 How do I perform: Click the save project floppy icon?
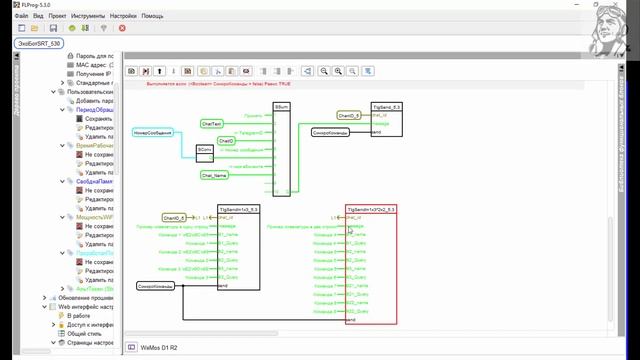pyautogui.click(x=53, y=28)
